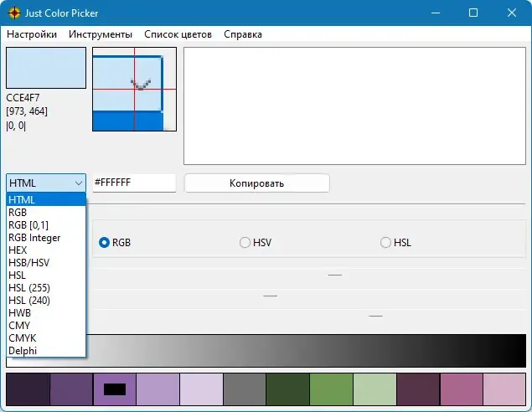Pick the medium green palette swatch
The height and width of the screenshot is (412, 532).
point(332,389)
